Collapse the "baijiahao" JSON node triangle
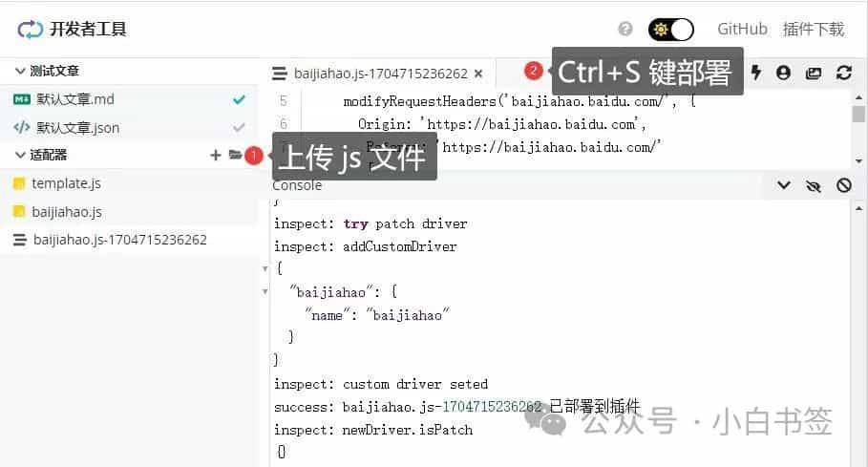This screenshot has width=868, height=467. pyautogui.click(x=265, y=291)
